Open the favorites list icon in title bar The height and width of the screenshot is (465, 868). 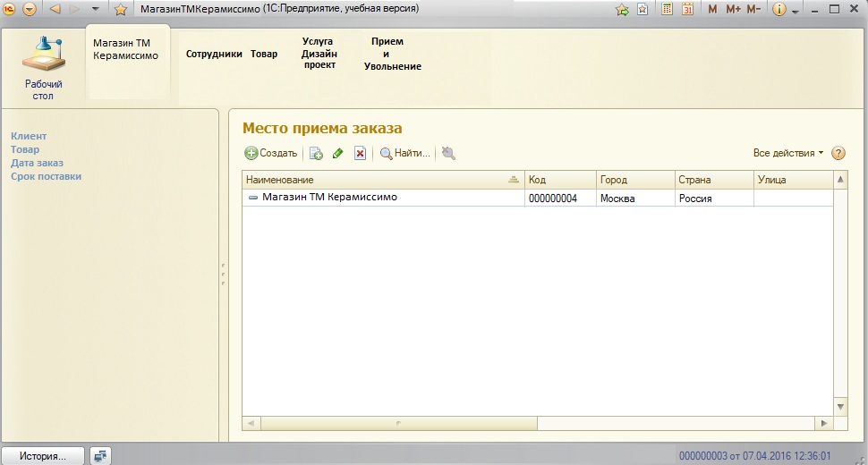coord(642,10)
